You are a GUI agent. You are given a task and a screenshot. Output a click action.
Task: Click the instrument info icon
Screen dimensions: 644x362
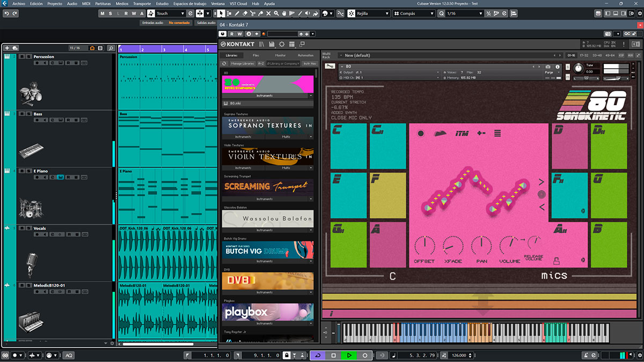coord(557,67)
